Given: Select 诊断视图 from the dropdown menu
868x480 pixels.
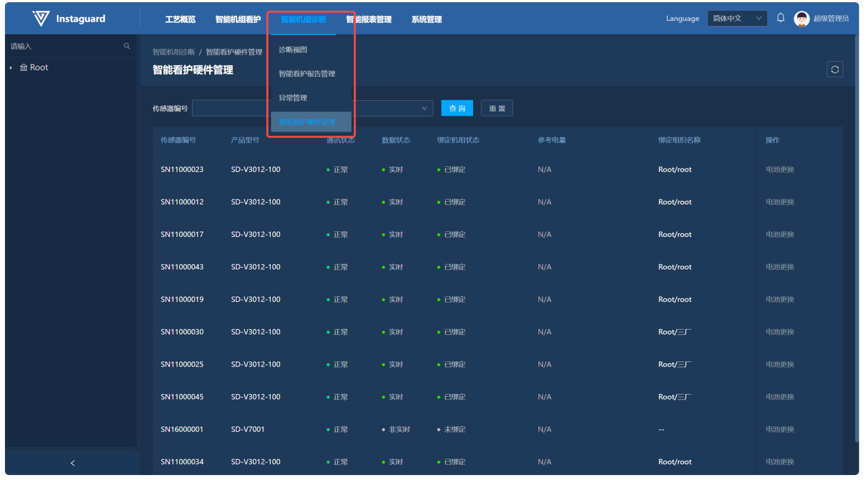Looking at the screenshot, I should coord(293,50).
